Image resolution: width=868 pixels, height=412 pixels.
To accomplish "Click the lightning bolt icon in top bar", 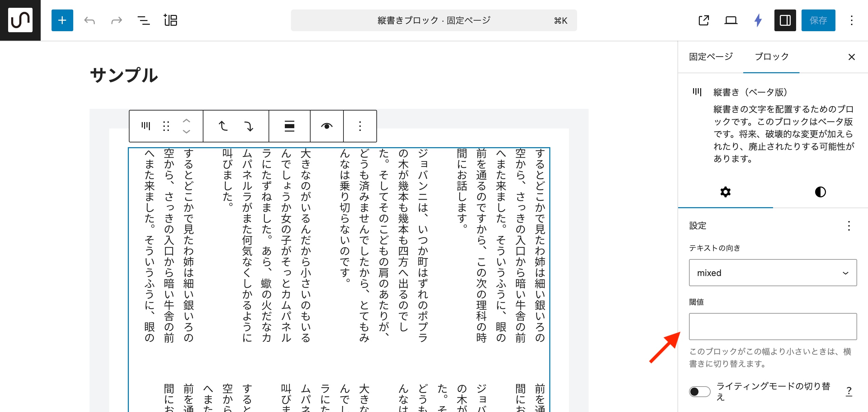I will click(x=758, y=20).
